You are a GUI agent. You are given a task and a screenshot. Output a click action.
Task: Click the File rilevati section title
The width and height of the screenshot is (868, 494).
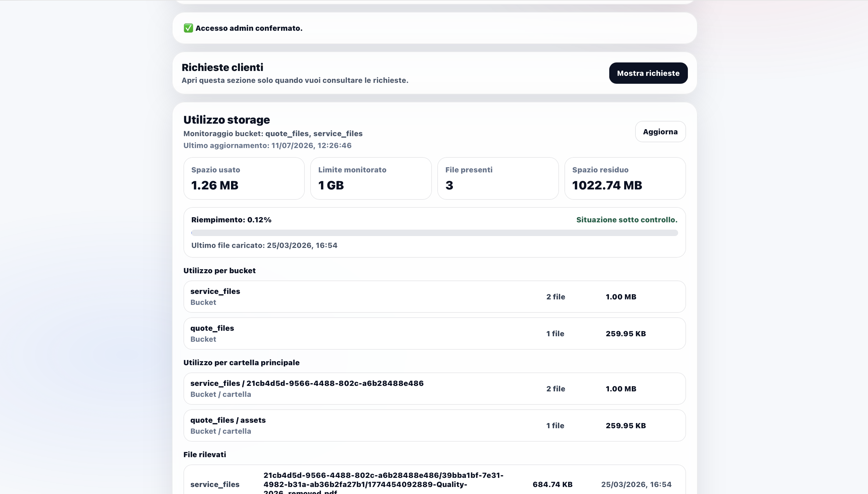tap(205, 455)
